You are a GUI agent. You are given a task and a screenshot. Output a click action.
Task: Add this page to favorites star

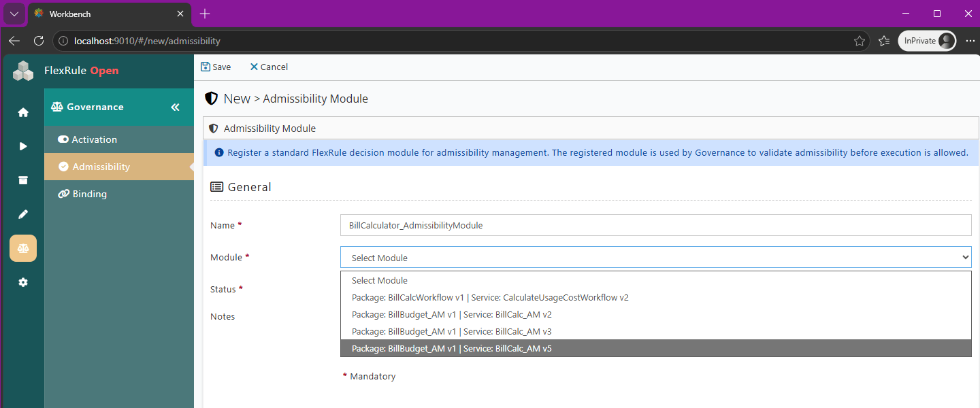click(x=860, y=41)
